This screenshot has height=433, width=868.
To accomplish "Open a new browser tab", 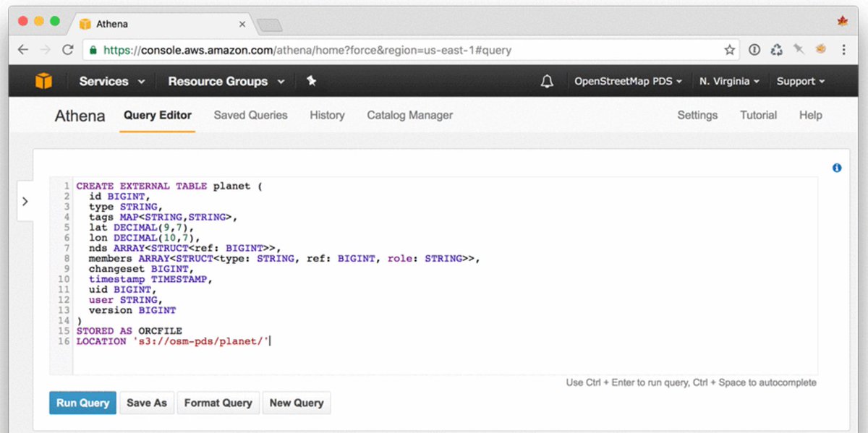I will 269,25.
